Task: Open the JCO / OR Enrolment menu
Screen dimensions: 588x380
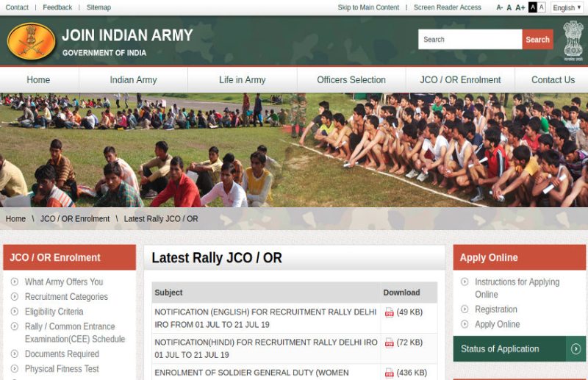Action: tap(460, 80)
